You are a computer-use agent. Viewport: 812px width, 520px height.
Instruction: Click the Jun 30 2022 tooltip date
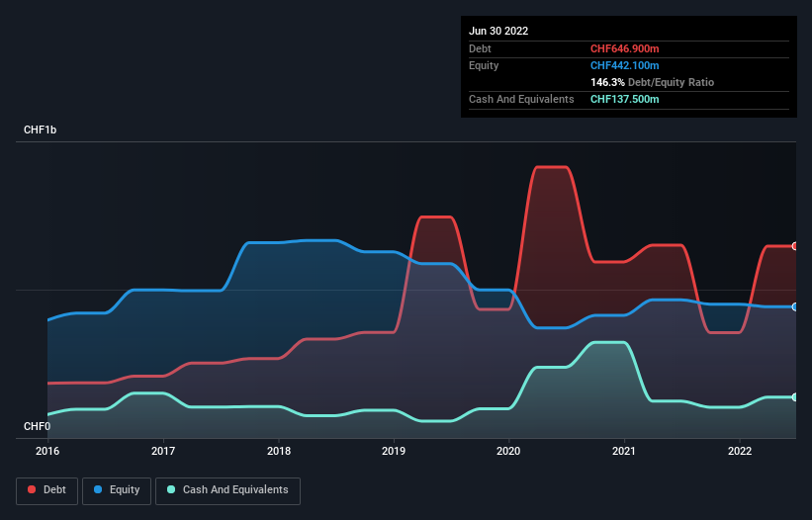[x=498, y=31]
